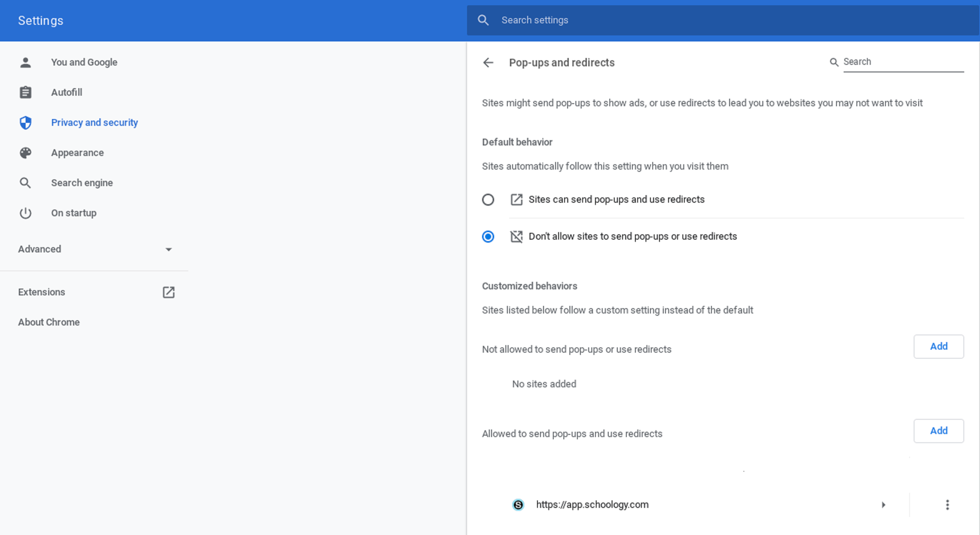
Task: Click the On startup power icon
Action: [x=26, y=213]
